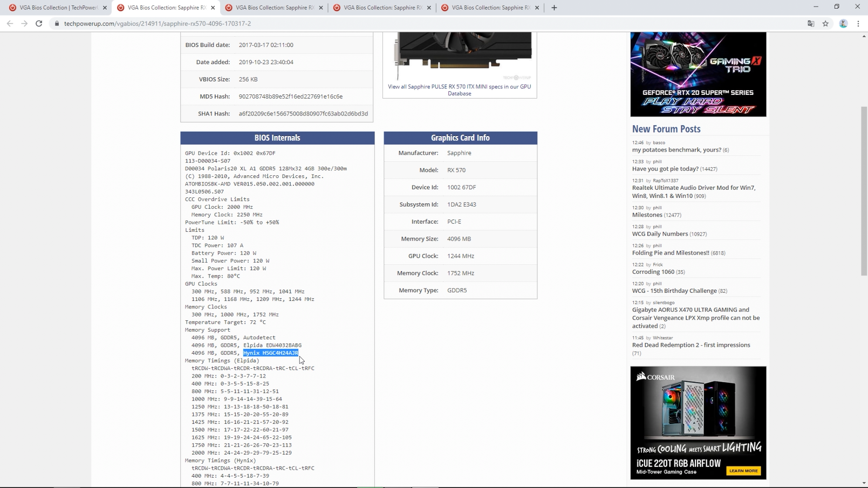This screenshot has width=868, height=488.
Task: Click the GPU Clock value 1244 MHz
Action: click(460, 256)
